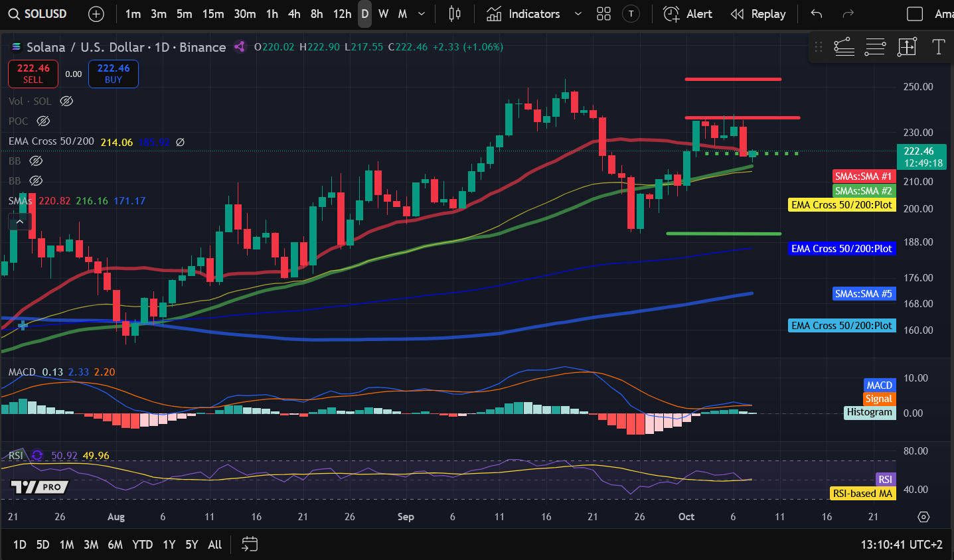
Task: Click the current price 222.46 axis label
Action: (921, 157)
